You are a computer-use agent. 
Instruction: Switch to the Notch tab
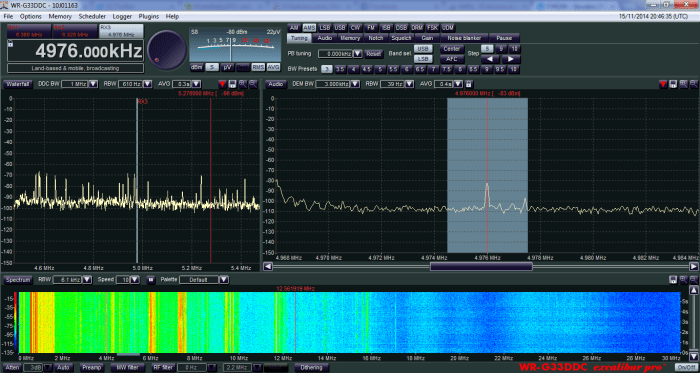[376, 38]
